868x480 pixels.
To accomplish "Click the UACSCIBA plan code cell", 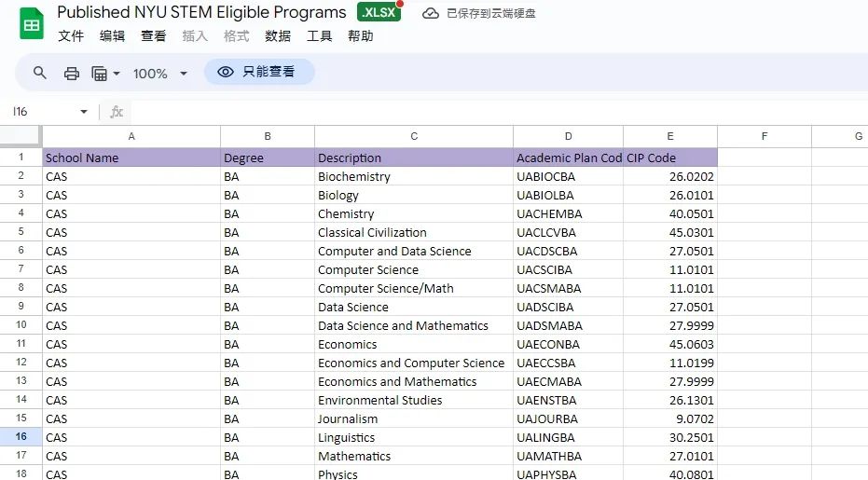I will click(568, 269).
